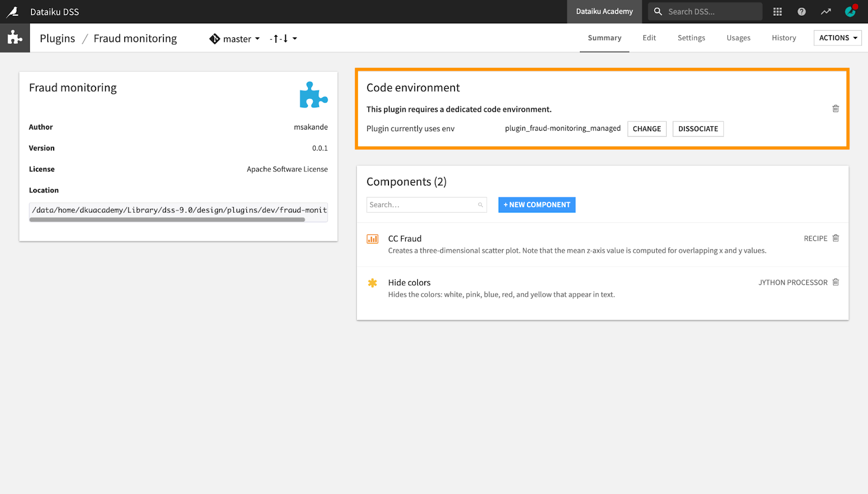Click the + NEW COMPONENT button
Viewport: 868px width, 494px height.
point(537,205)
